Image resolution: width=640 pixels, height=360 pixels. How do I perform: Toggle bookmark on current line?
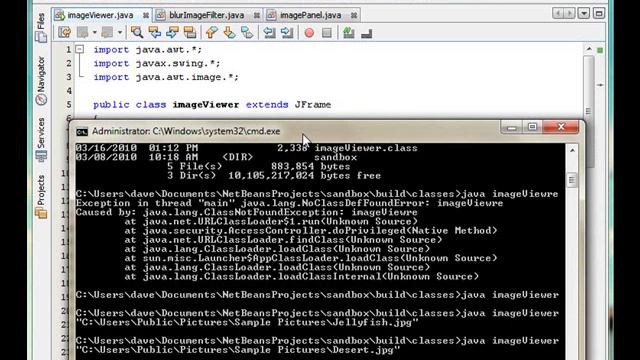(x=247, y=32)
